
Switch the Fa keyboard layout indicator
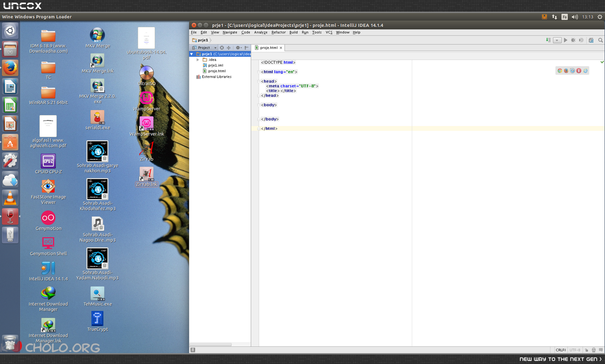(x=564, y=17)
